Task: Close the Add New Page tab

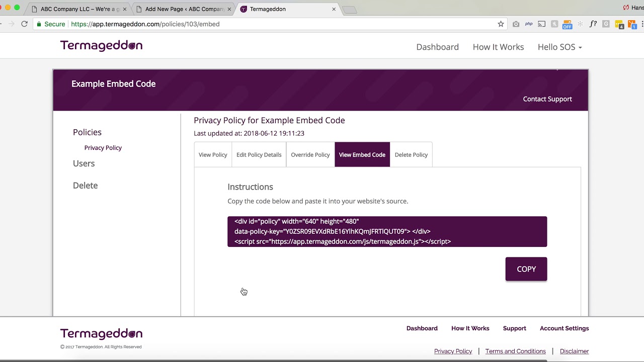Action: (x=229, y=9)
